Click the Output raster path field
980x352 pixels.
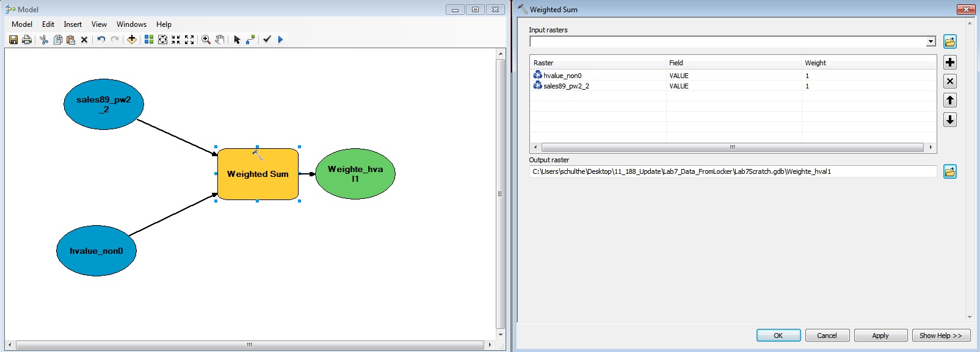click(x=733, y=171)
